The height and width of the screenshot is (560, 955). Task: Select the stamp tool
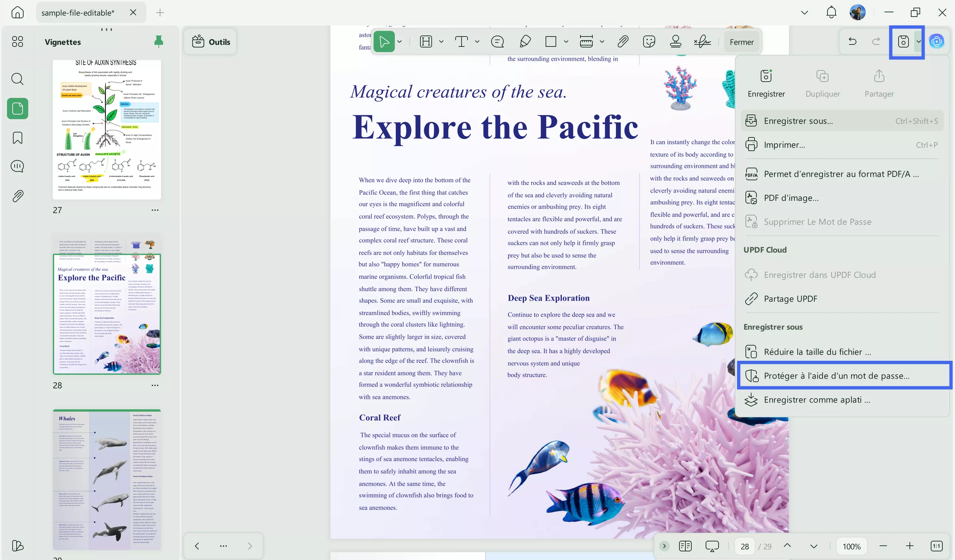[675, 41]
